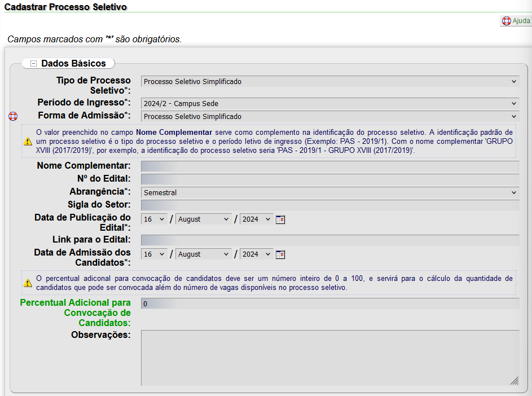This screenshot has height=396, width=532.
Task: Choose year for Data de Admissão dos Candidatos
Action: point(257,254)
